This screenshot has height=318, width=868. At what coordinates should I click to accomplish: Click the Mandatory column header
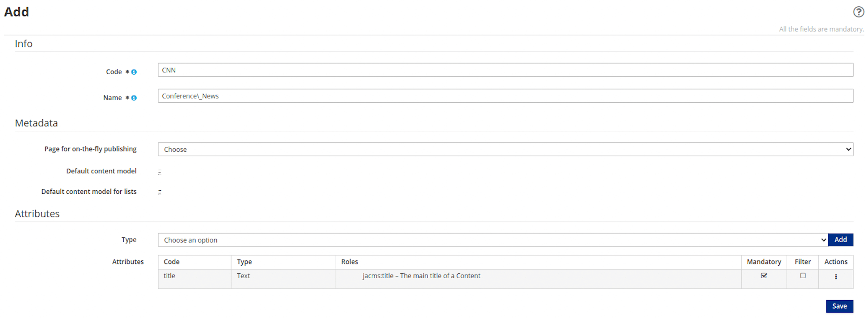pyautogui.click(x=764, y=262)
